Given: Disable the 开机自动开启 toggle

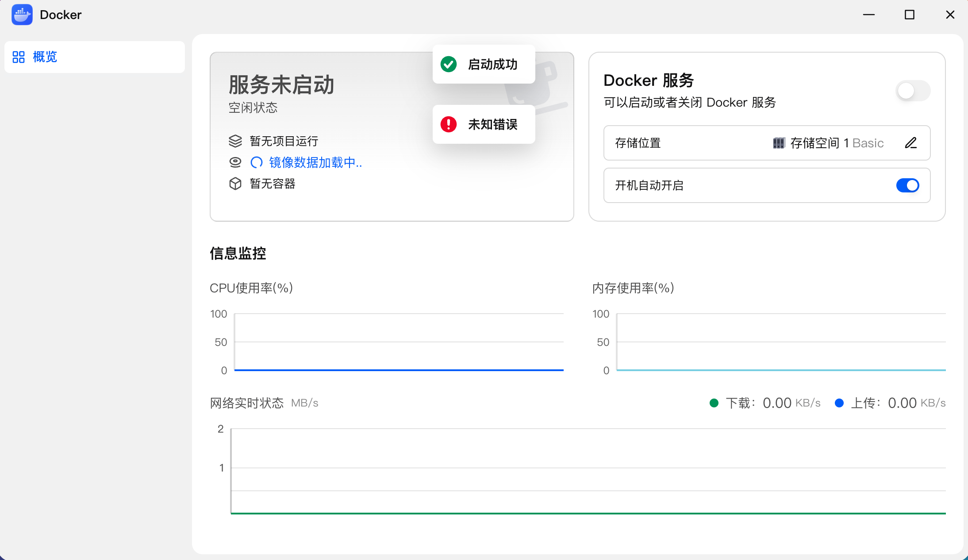Looking at the screenshot, I should (x=908, y=185).
